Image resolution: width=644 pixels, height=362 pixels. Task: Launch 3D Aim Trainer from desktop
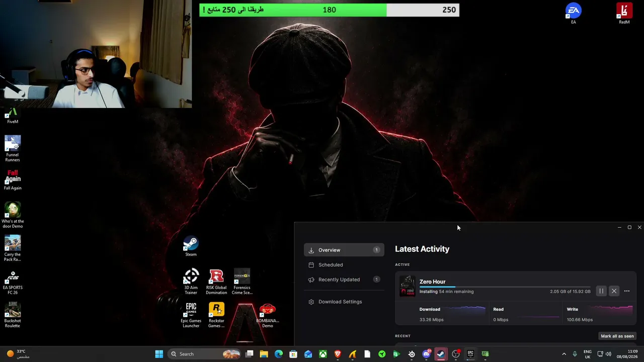[x=191, y=282]
